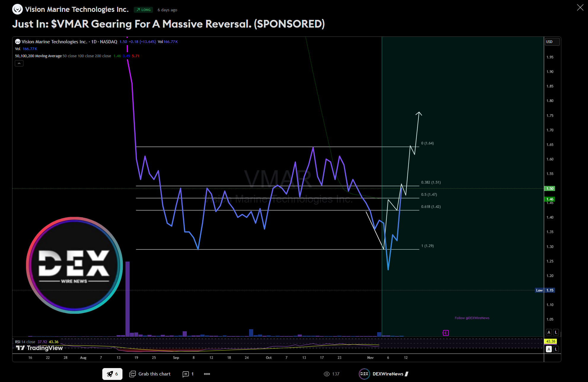Click the DEXWireNews avatar icon
Screen dimensions: 588x382
pos(364,374)
